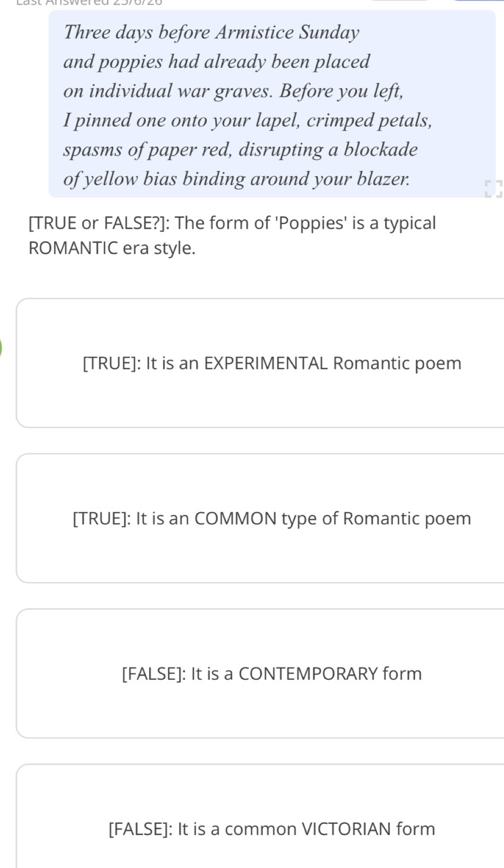504x868 pixels.
Task: Click the 'I pinned one onto your lapel' line
Action: point(248,120)
